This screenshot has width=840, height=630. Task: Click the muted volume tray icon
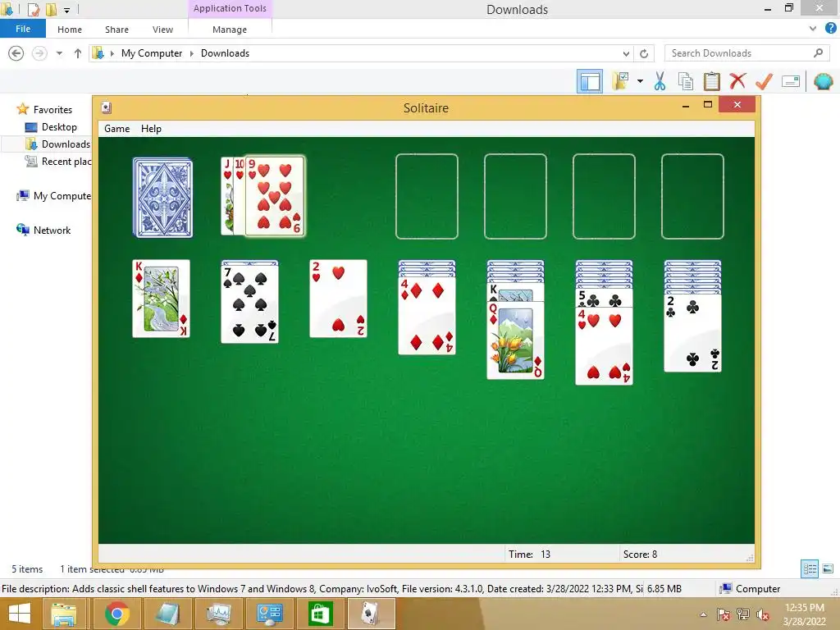tap(763, 614)
